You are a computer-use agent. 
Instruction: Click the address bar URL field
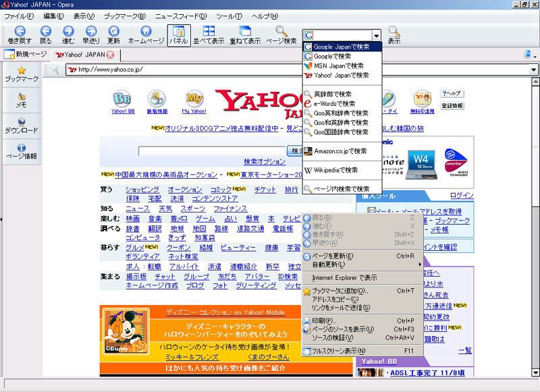click(298, 69)
